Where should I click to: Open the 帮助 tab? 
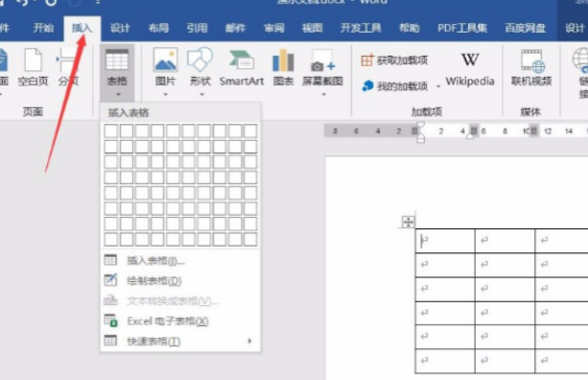coord(410,28)
